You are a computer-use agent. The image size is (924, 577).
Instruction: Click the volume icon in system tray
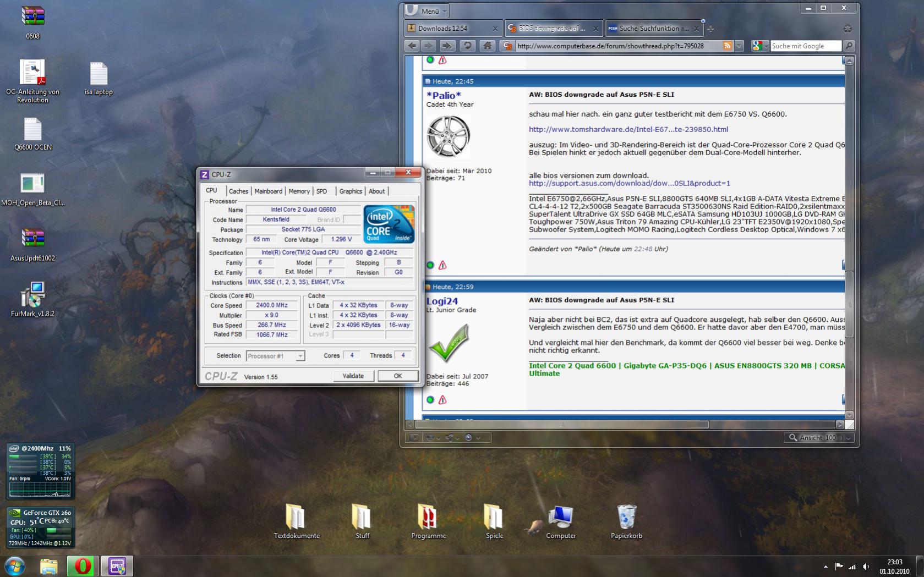(x=866, y=566)
